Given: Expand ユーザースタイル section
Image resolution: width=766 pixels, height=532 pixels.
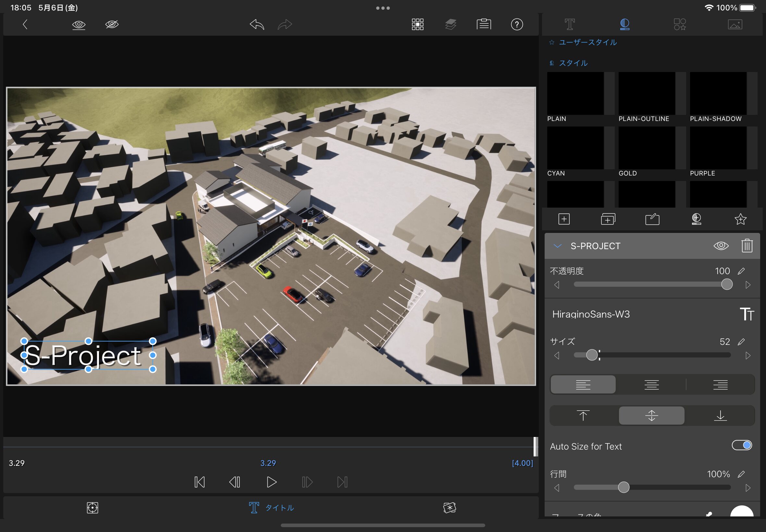Looking at the screenshot, I should pos(587,42).
